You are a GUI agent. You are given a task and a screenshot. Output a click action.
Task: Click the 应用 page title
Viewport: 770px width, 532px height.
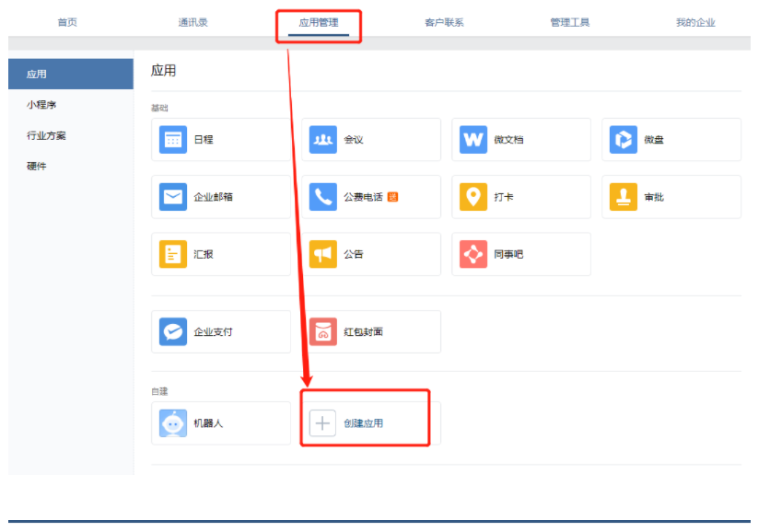tap(164, 71)
